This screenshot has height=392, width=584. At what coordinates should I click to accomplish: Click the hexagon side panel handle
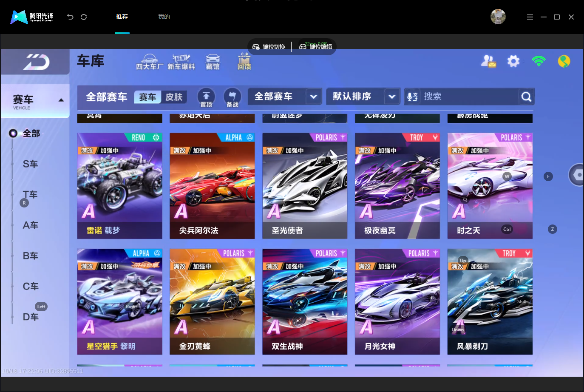point(577,175)
